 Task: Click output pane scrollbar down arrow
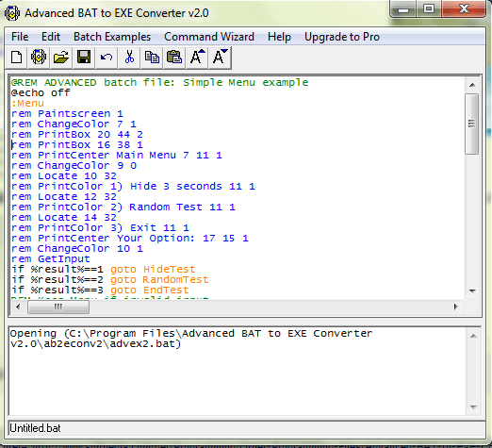click(x=473, y=407)
